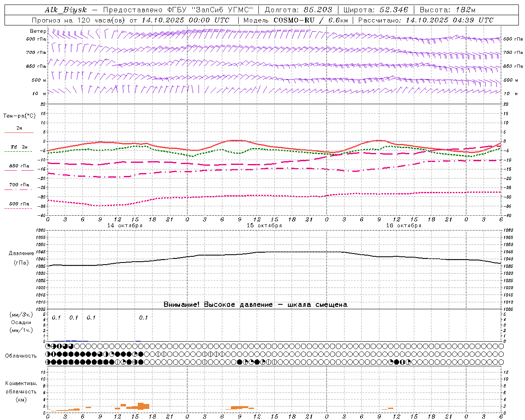Image resolution: width=525 pixels, height=420 pixels.
Task: Select the Td 2м dew point legend label
Action: click(x=19, y=147)
